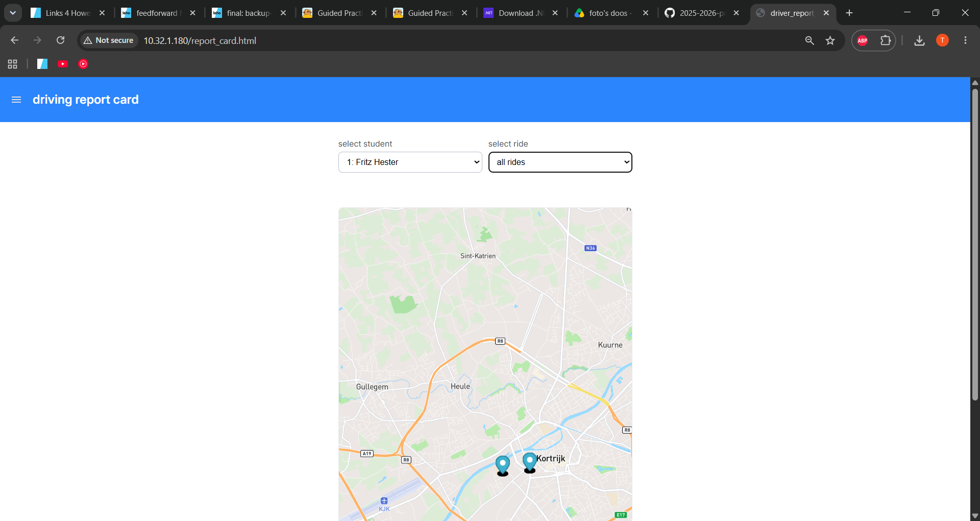980x521 pixels.
Task: Open the apps grid in bookmarks bar
Action: point(13,64)
